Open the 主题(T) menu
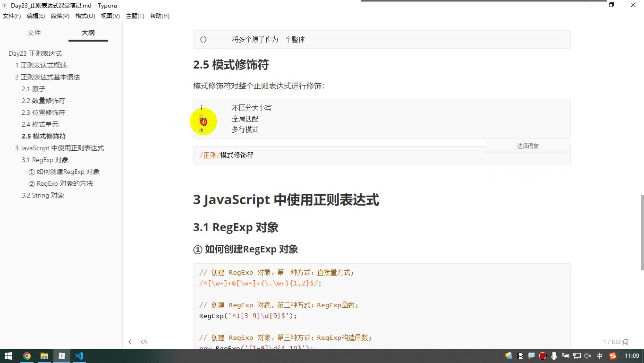The image size is (644, 363). tap(135, 16)
